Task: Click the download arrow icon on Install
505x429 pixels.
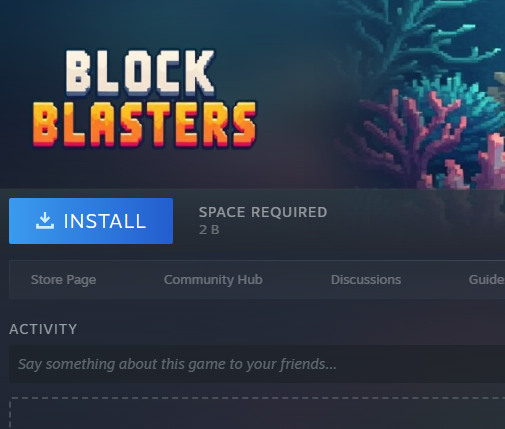Action: (x=45, y=221)
